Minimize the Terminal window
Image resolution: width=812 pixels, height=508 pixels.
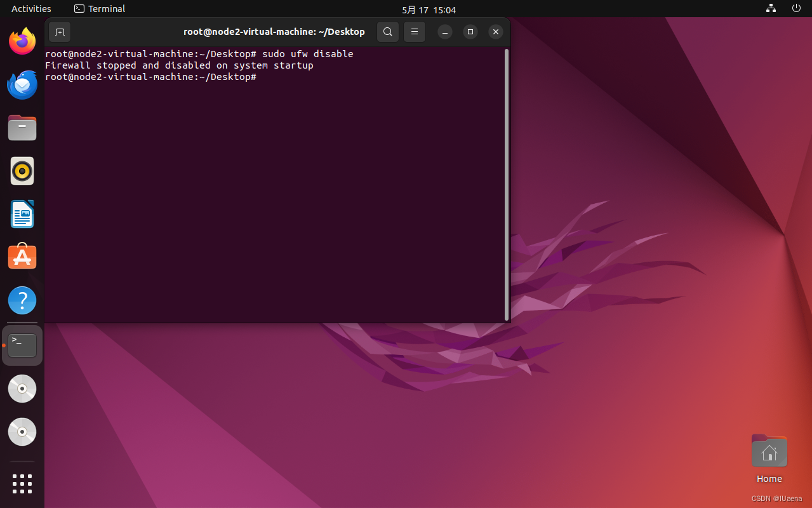[x=445, y=32]
